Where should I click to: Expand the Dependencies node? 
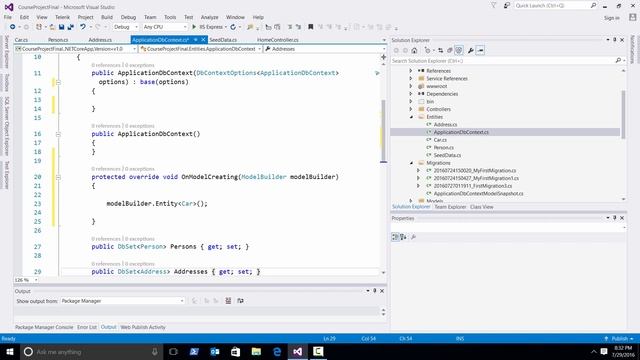[x=411, y=94]
